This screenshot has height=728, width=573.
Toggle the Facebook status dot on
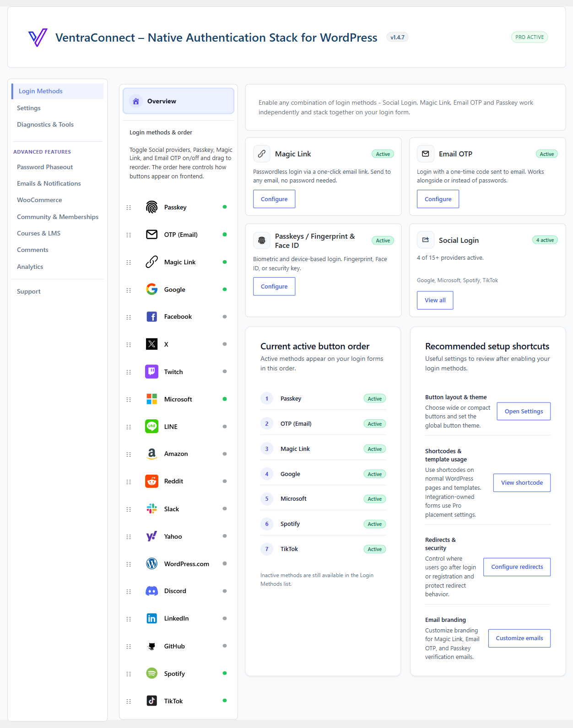point(225,316)
